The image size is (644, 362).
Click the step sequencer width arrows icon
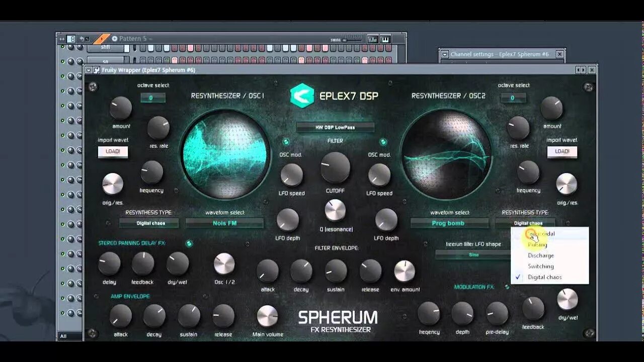pos(62,39)
